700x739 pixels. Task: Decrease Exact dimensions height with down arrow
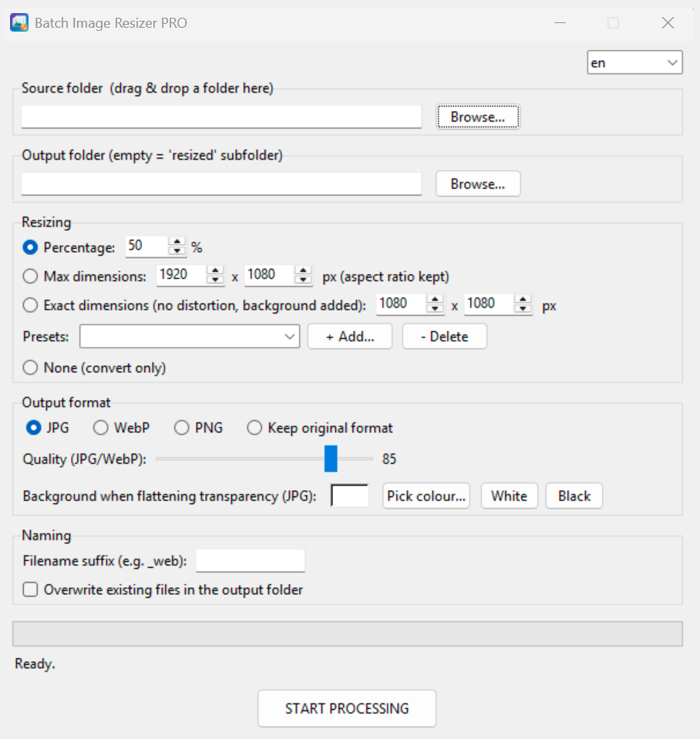pyautogui.click(x=523, y=309)
